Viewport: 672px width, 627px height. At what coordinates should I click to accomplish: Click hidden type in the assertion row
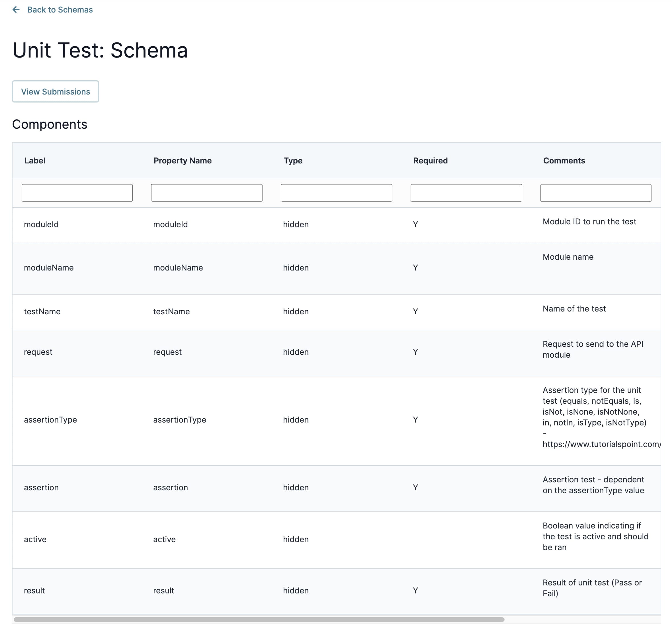pos(296,488)
